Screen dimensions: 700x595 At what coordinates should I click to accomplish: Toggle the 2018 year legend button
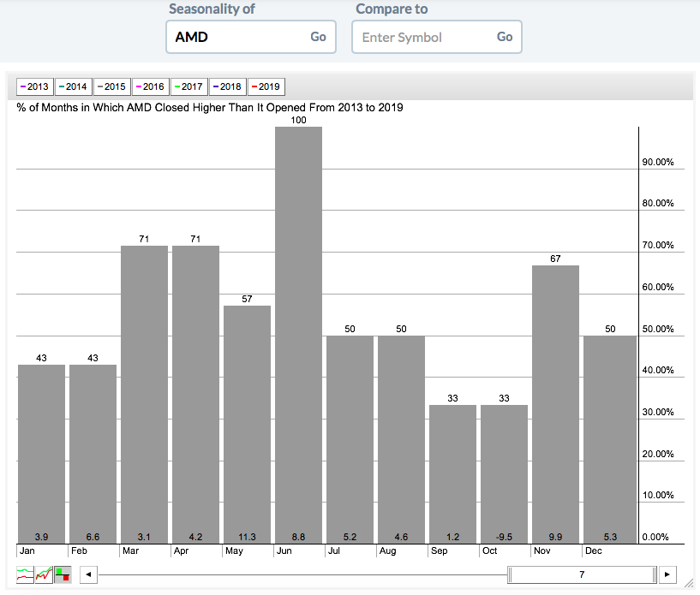(x=227, y=86)
